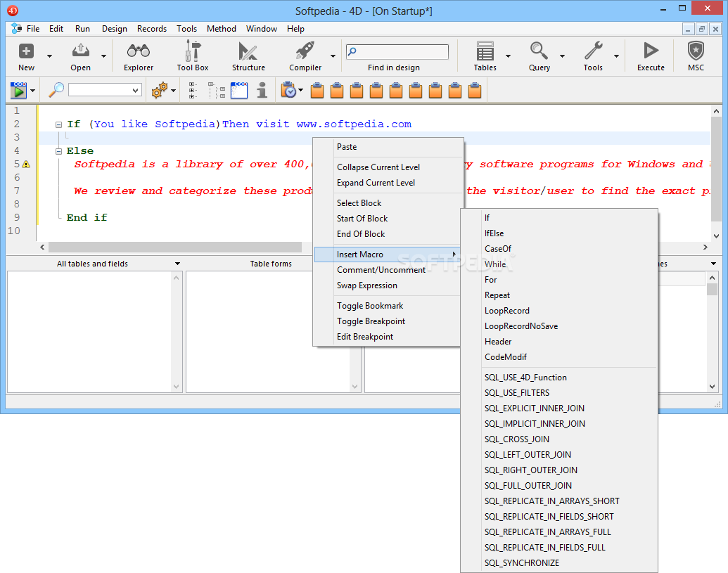This screenshot has width=728, height=573.
Task: Click the collapse all blocks icon
Action: pos(193,90)
